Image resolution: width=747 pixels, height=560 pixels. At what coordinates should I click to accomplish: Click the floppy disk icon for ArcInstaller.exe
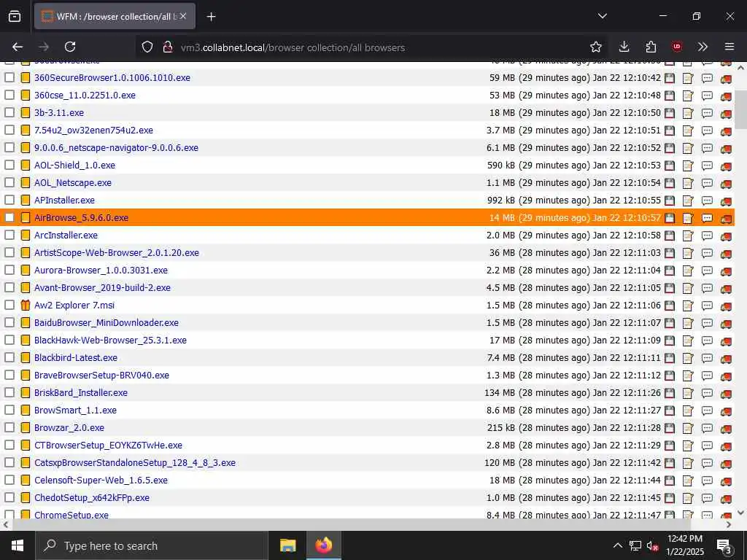click(670, 236)
